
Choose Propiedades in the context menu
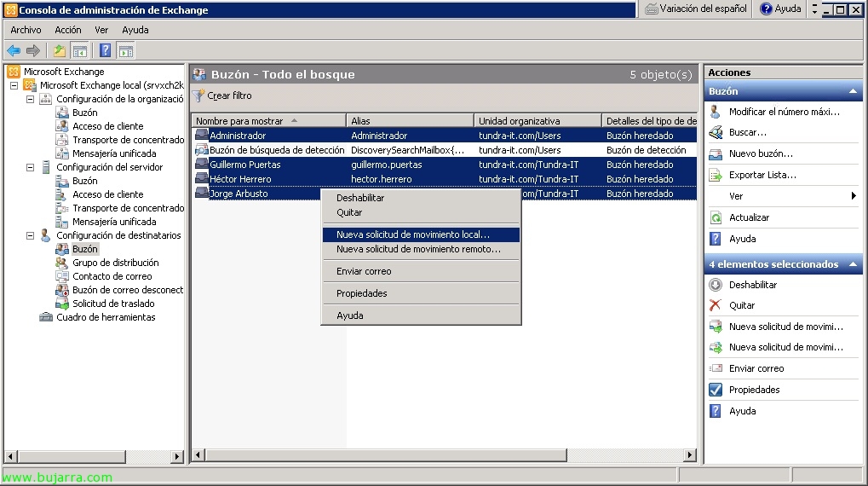click(421, 293)
